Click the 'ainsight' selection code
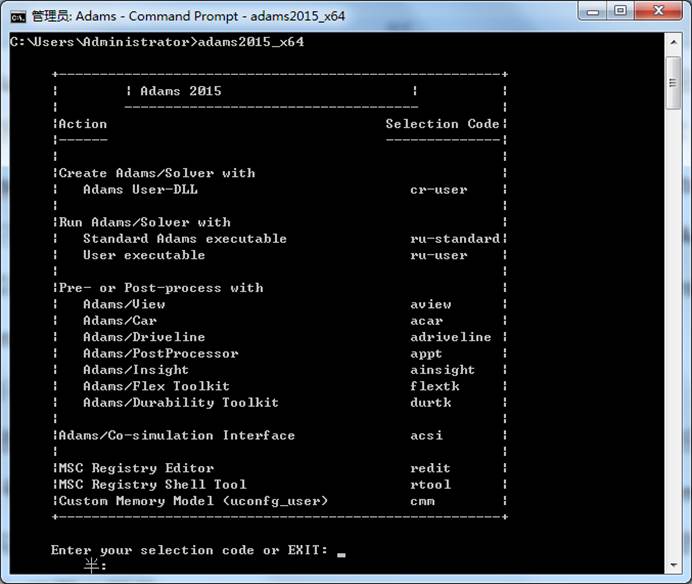This screenshot has height=584, width=692. tap(443, 370)
